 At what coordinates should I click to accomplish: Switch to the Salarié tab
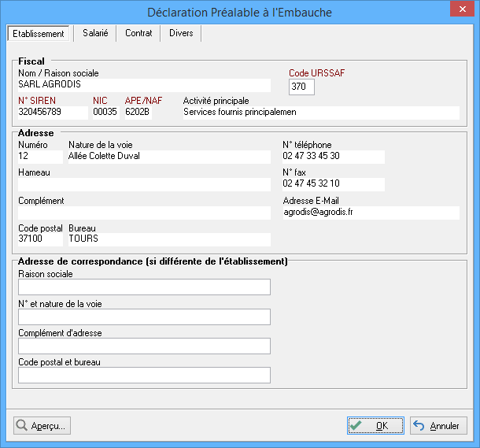click(x=95, y=33)
